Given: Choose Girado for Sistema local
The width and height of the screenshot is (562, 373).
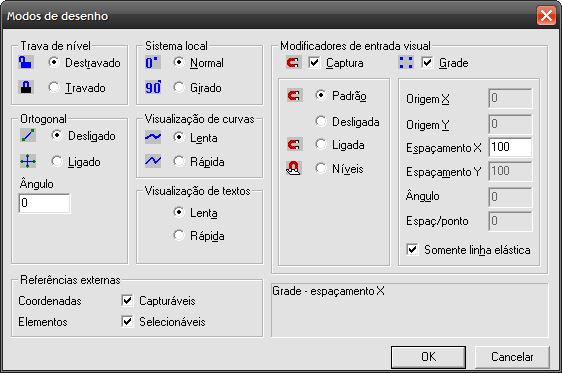Looking at the screenshot, I should click(x=179, y=87).
